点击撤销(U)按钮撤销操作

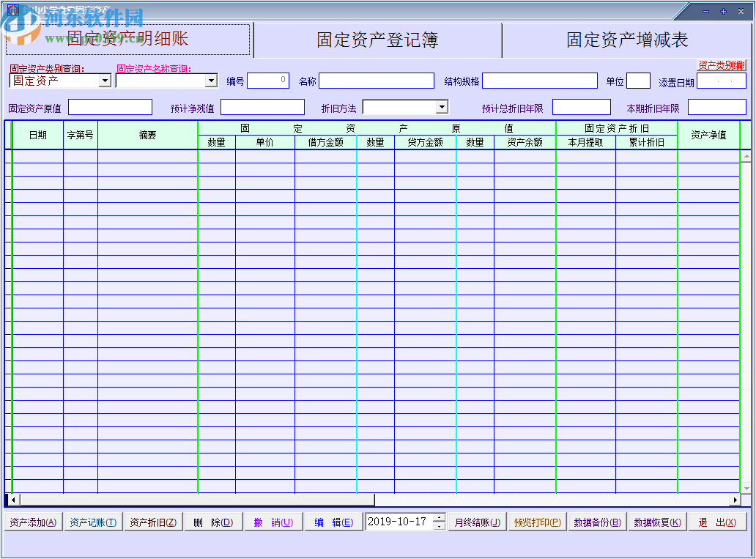pos(273,522)
